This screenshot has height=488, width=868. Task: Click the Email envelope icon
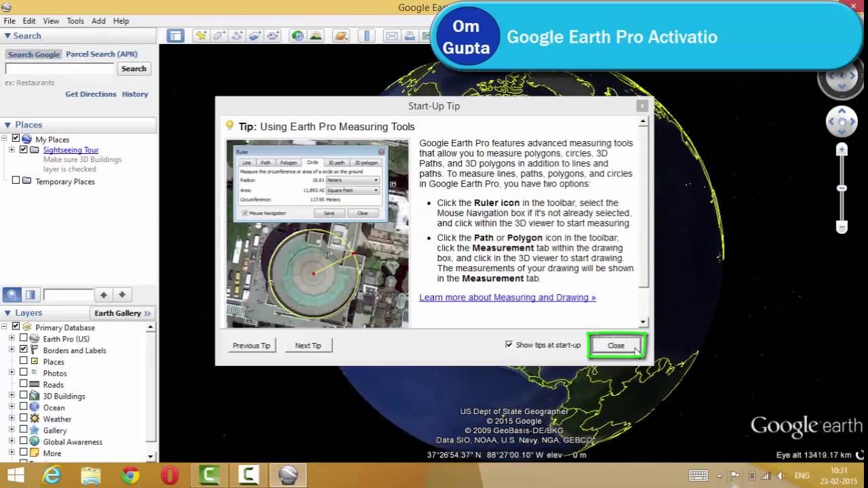[x=392, y=36]
